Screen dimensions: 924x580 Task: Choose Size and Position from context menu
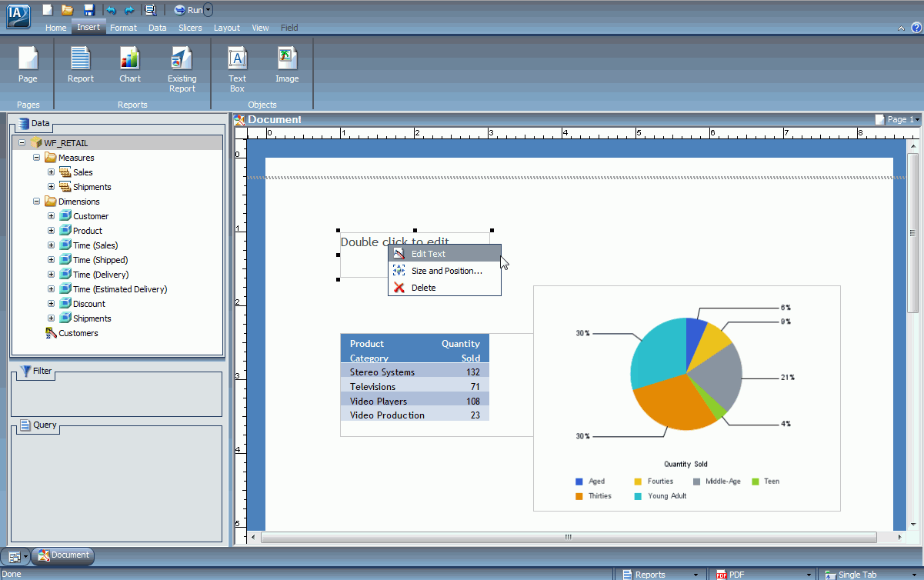tap(445, 271)
